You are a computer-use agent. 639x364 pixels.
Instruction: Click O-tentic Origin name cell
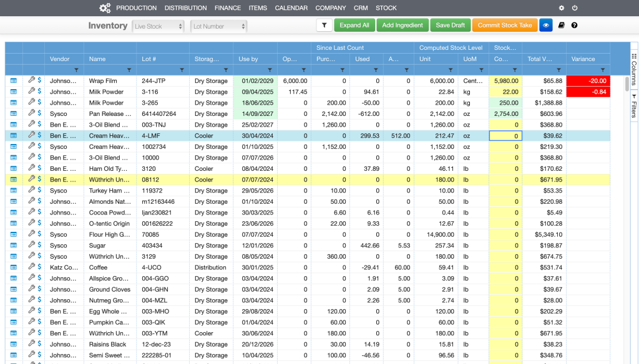point(110,224)
